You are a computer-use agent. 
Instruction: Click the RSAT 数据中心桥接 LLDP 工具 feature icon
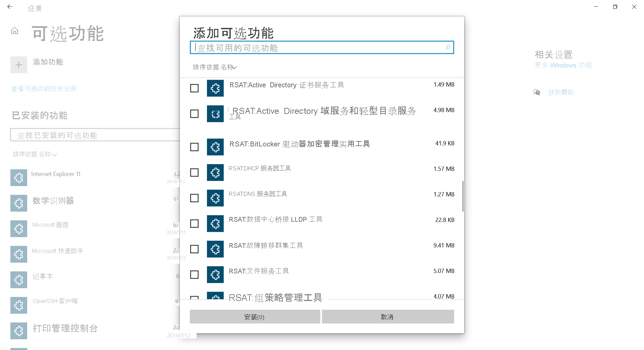coord(215,224)
